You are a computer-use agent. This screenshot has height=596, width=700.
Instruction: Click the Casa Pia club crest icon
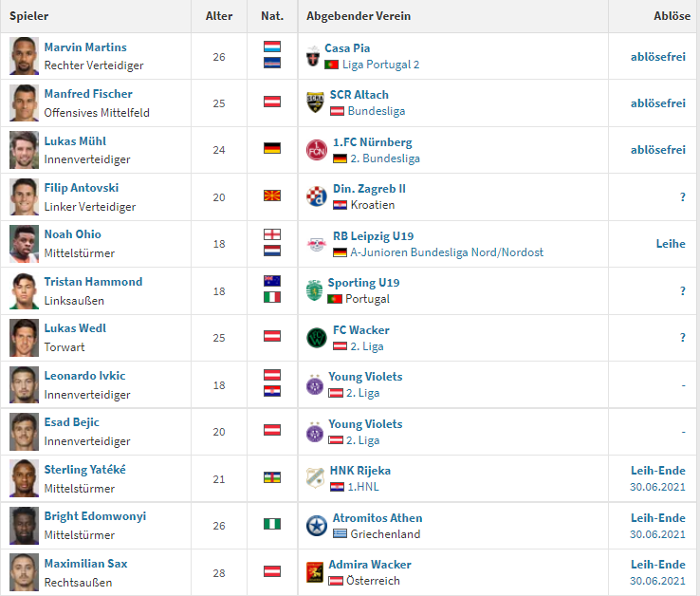313,57
